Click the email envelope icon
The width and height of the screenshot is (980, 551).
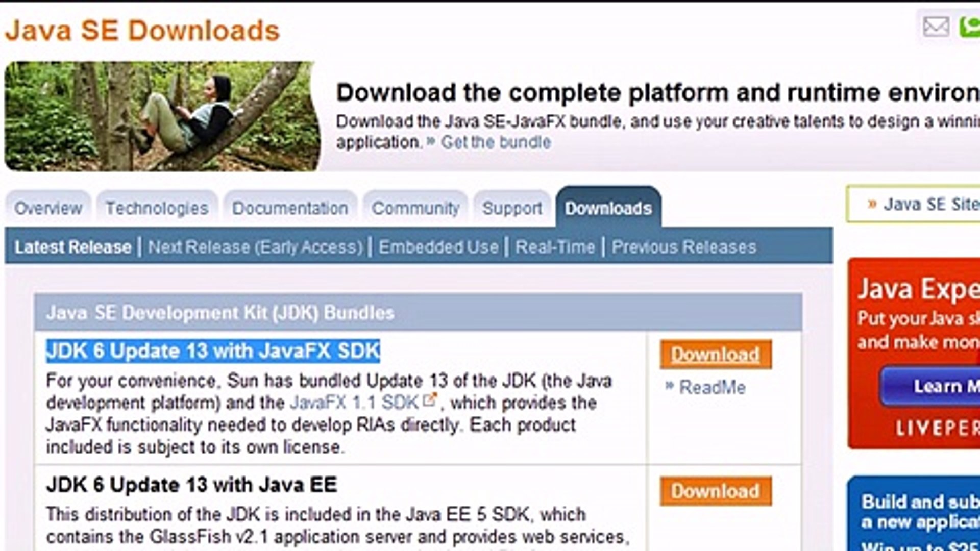pyautogui.click(x=936, y=27)
